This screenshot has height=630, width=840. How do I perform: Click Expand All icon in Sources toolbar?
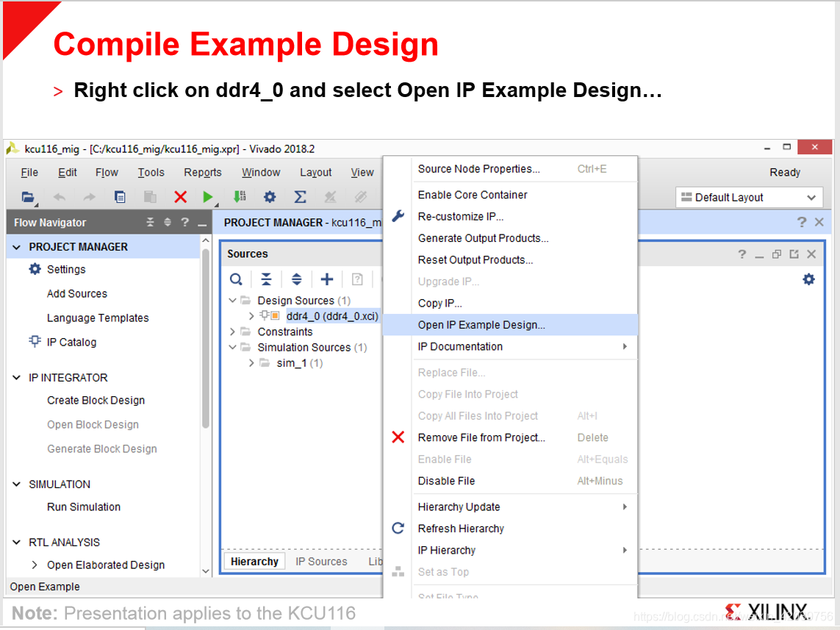coord(296,279)
